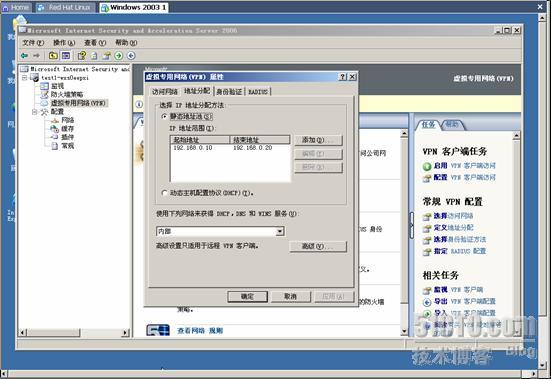Select the 虚拟专用网络(VPN) tree node
551x379 pixels.
click(78, 103)
